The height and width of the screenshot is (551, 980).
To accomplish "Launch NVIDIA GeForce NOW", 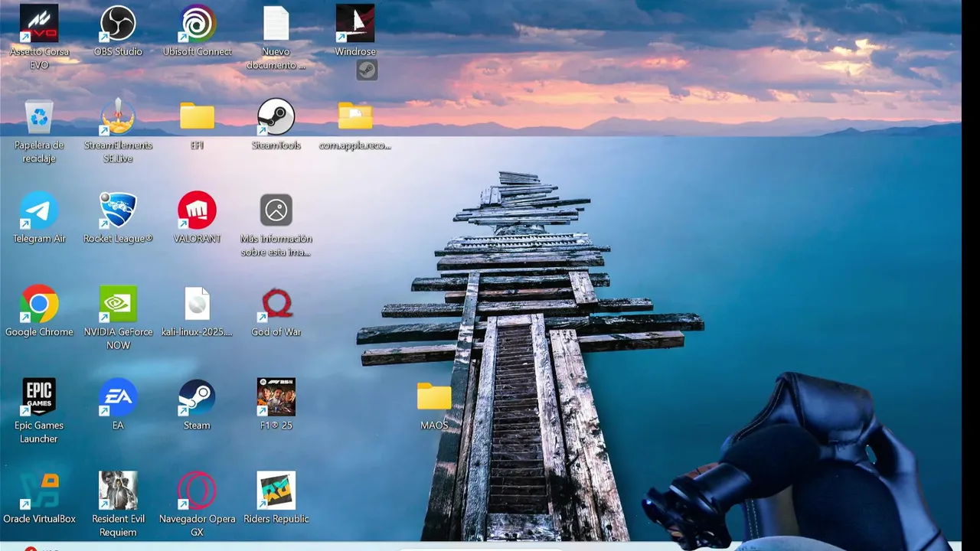I will click(118, 304).
